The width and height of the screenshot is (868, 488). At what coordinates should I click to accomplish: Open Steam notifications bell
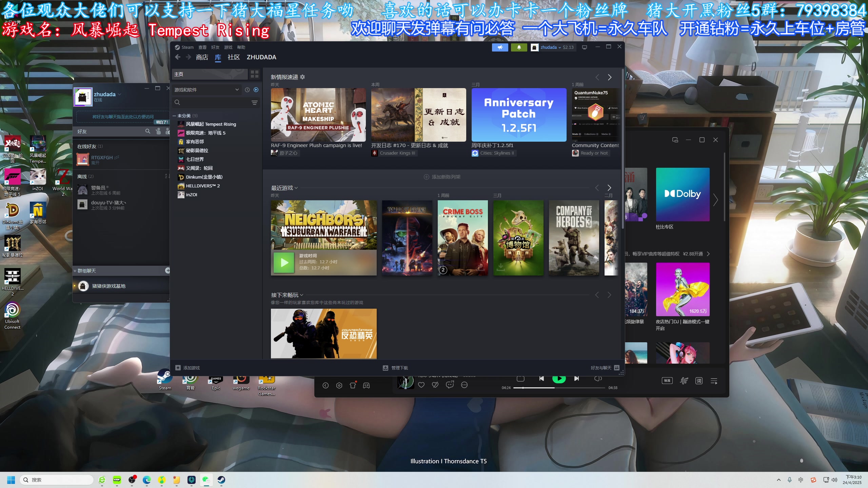coord(519,47)
